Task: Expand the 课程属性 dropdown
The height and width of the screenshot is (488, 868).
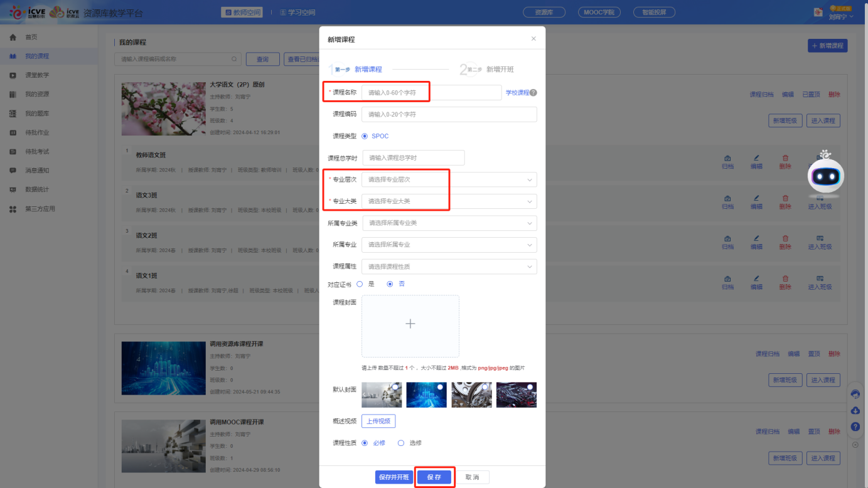Action: coord(449,267)
